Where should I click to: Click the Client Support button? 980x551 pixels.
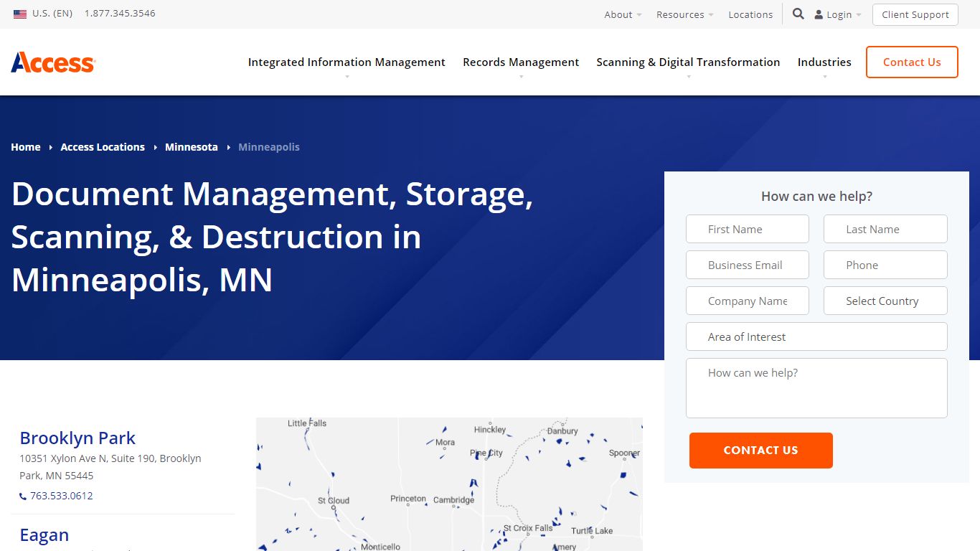point(915,14)
